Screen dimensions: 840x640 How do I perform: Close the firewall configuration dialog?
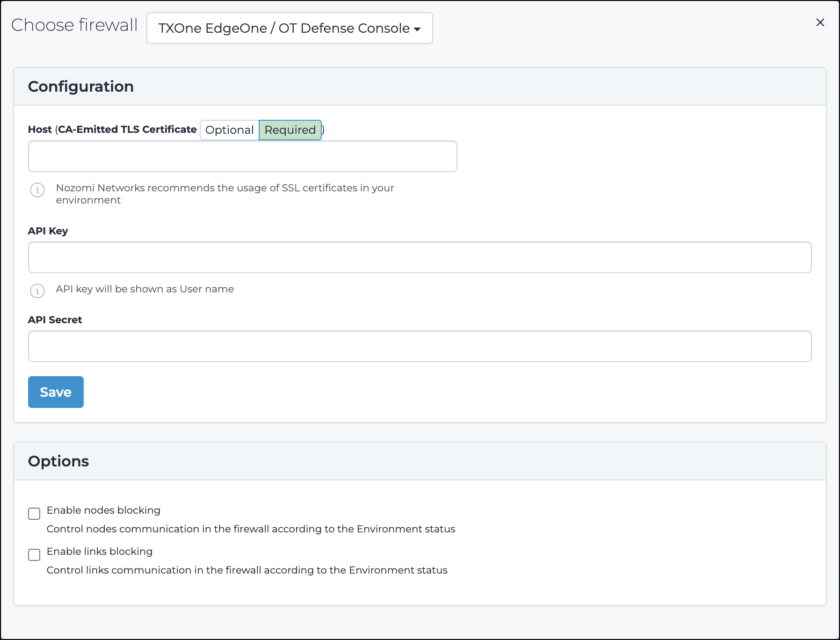pos(820,22)
